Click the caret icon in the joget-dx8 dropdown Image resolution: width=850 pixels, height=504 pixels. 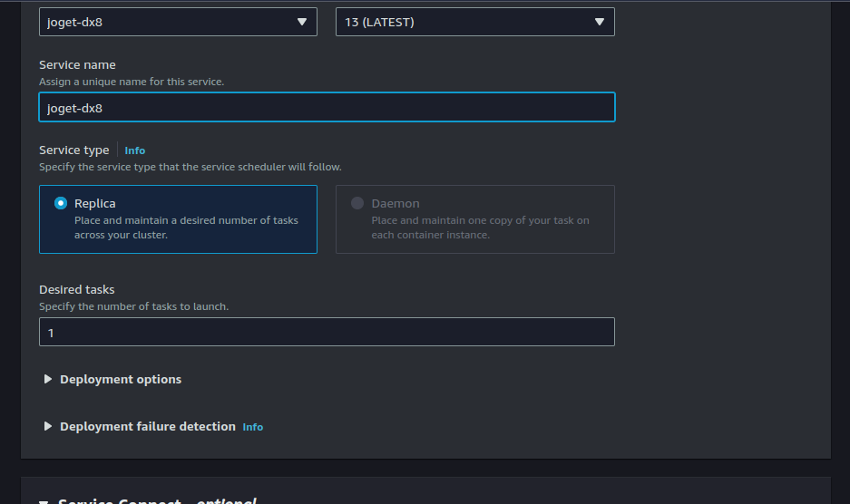pos(302,22)
